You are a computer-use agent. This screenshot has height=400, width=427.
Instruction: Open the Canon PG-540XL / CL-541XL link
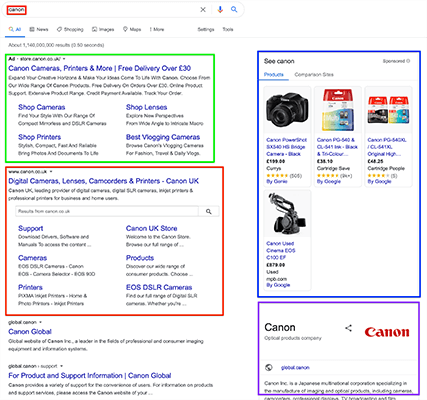point(387,147)
